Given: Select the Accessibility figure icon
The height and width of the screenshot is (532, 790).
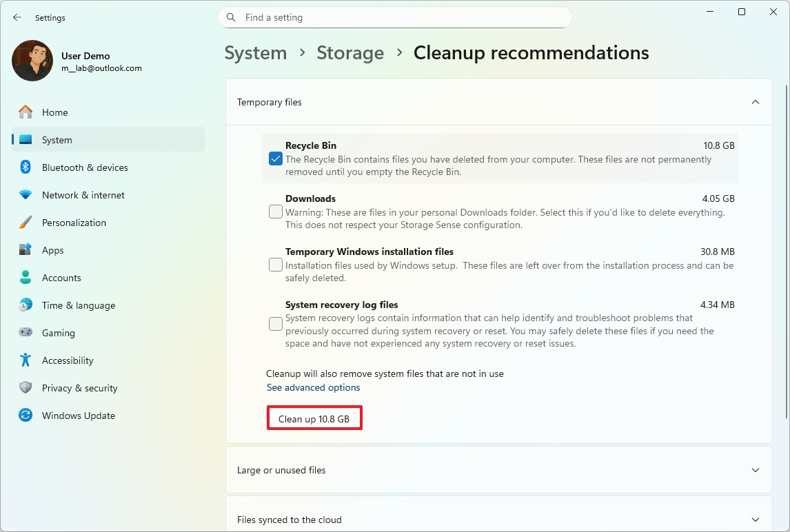Looking at the screenshot, I should click(26, 360).
